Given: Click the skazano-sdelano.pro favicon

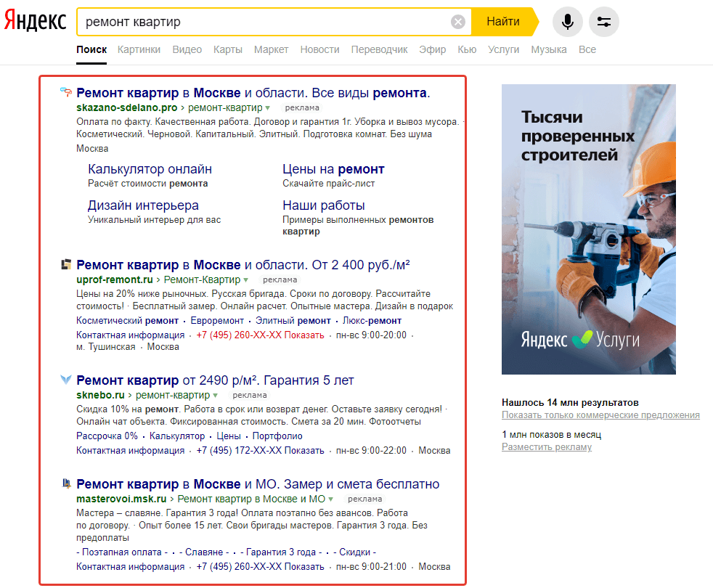Looking at the screenshot, I should (67, 93).
